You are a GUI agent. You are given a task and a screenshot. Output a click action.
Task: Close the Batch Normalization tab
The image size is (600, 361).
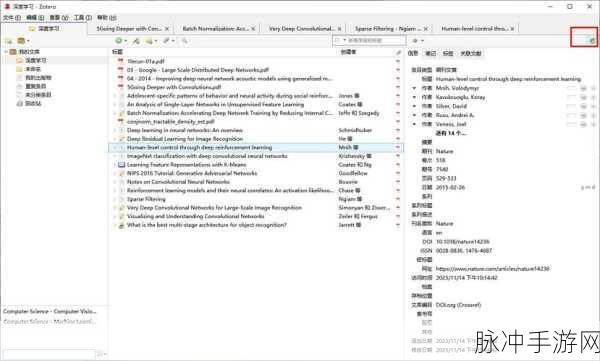coord(253,29)
